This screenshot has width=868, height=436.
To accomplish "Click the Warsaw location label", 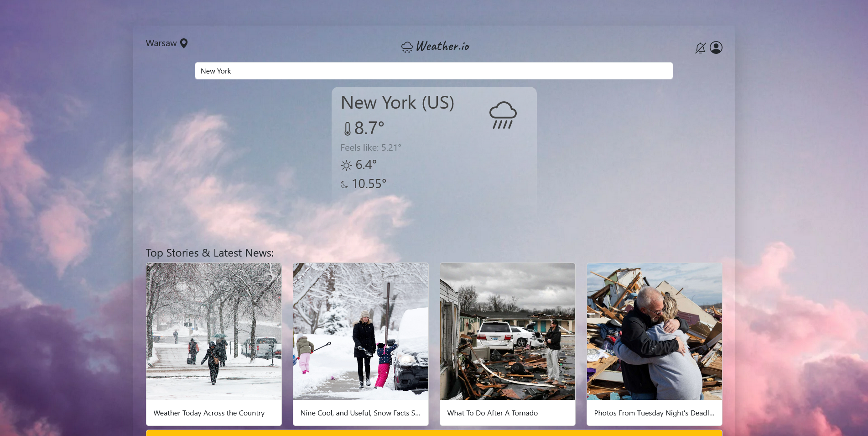I will point(161,43).
